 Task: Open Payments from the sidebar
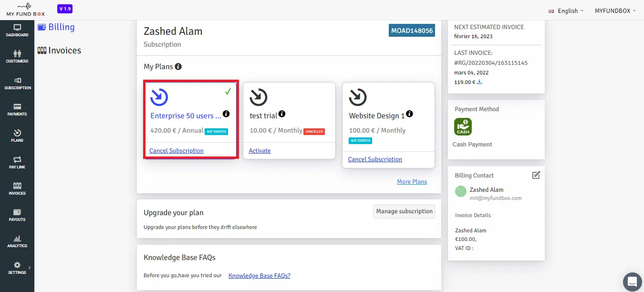(x=17, y=110)
